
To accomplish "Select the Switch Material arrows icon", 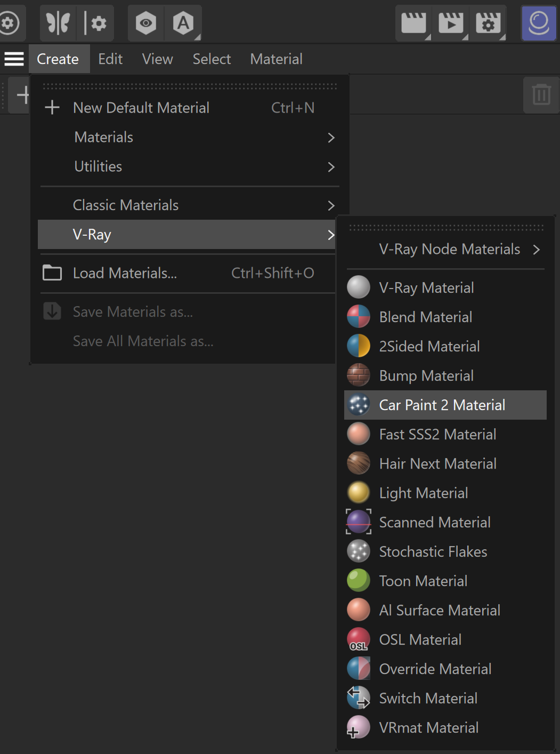I will [x=359, y=698].
